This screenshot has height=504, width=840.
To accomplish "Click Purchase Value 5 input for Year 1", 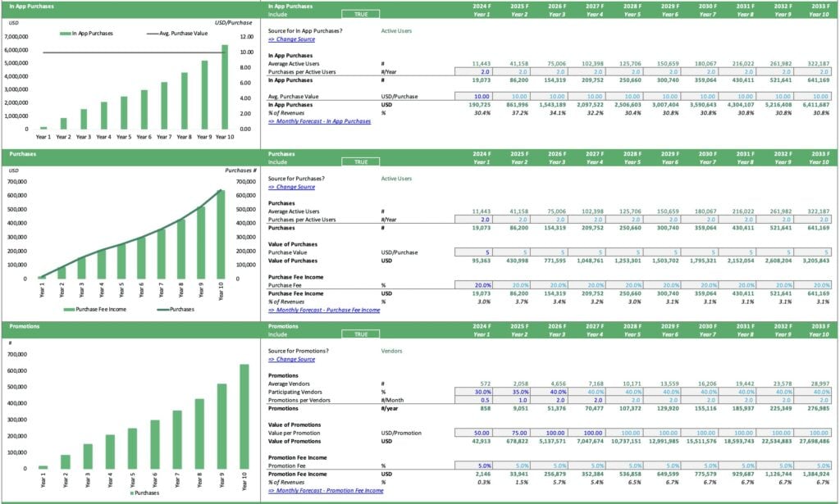I will (473, 252).
